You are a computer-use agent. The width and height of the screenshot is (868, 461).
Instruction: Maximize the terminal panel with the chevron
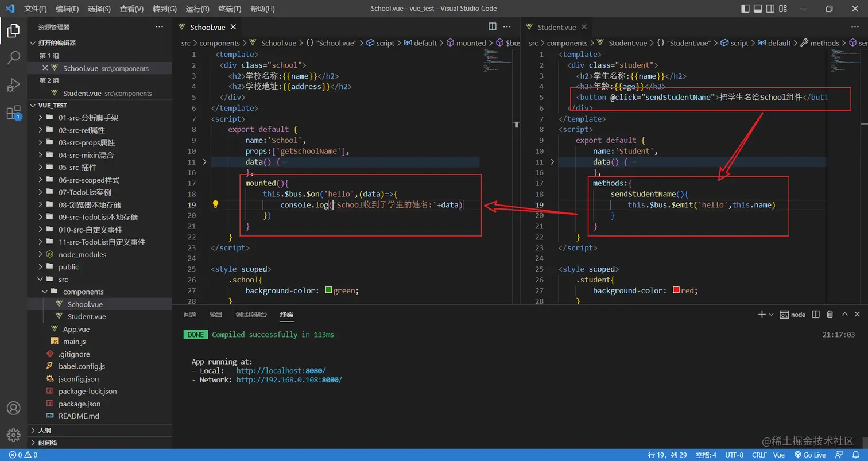click(x=844, y=315)
